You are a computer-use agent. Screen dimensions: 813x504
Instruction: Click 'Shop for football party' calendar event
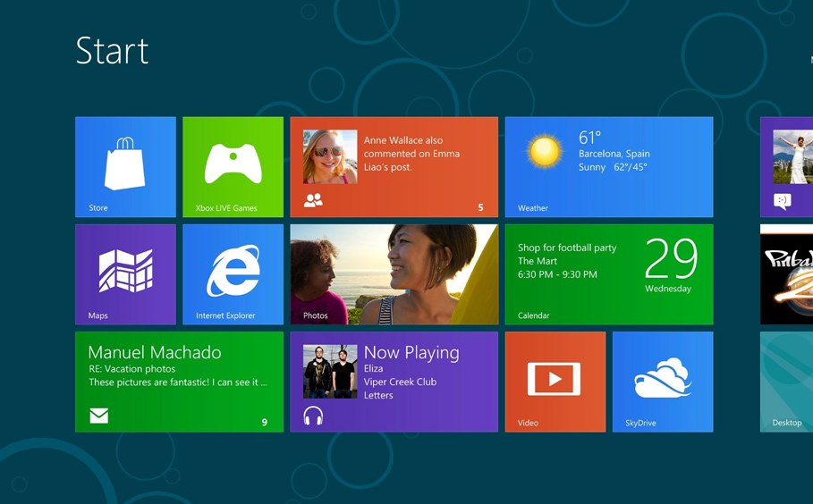567,248
